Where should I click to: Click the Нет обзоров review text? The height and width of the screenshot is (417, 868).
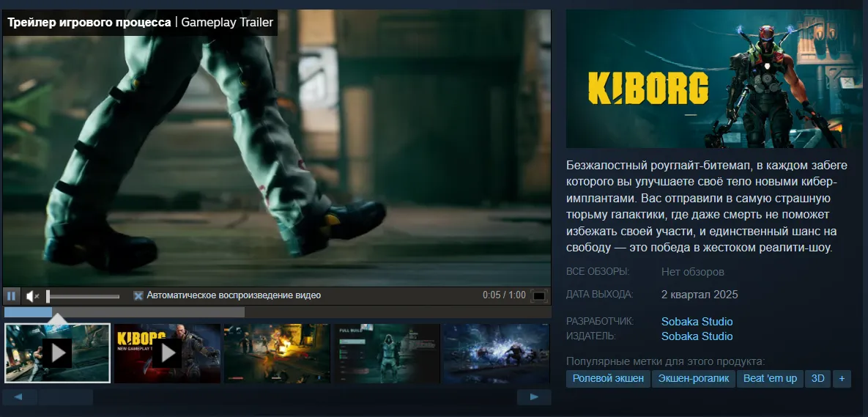point(692,272)
